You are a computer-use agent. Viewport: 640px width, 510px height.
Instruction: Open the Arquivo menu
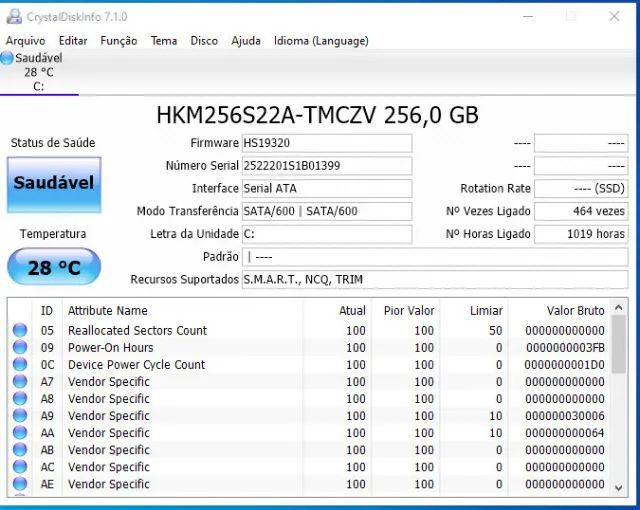(x=25, y=41)
